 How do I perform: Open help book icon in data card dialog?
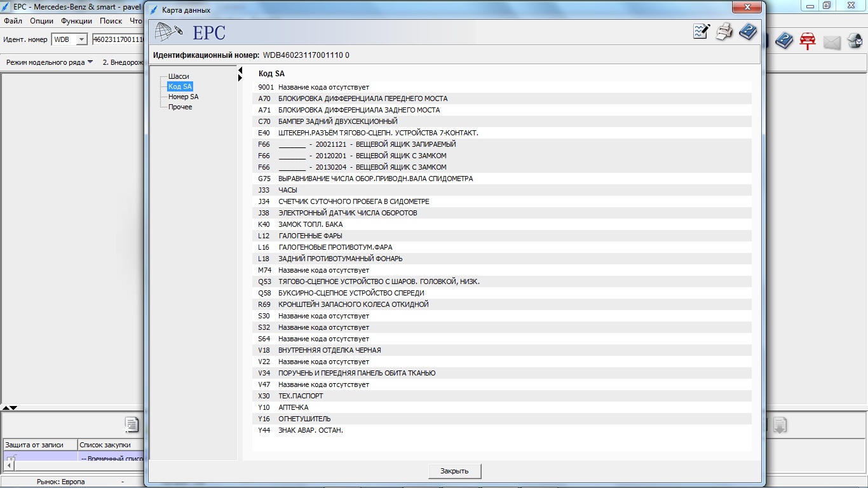(748, 31)
